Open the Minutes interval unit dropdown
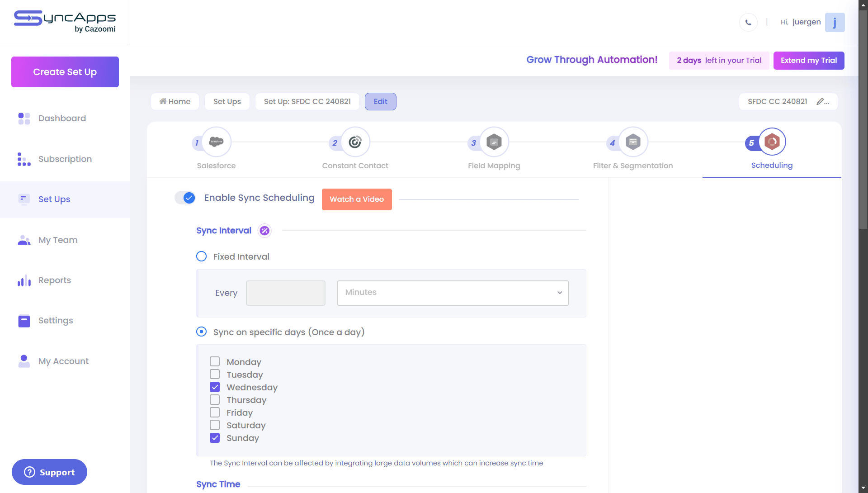 click(453, 293)
